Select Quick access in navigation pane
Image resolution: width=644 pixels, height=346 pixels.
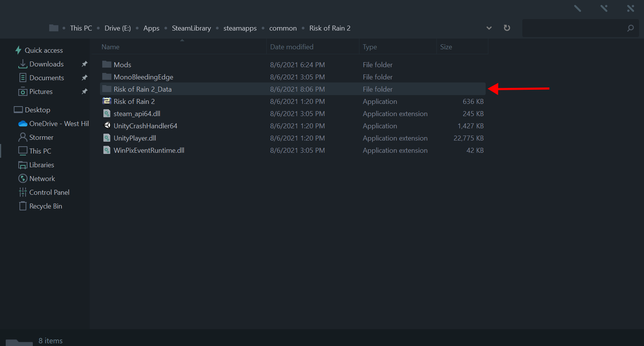[44, 50]
